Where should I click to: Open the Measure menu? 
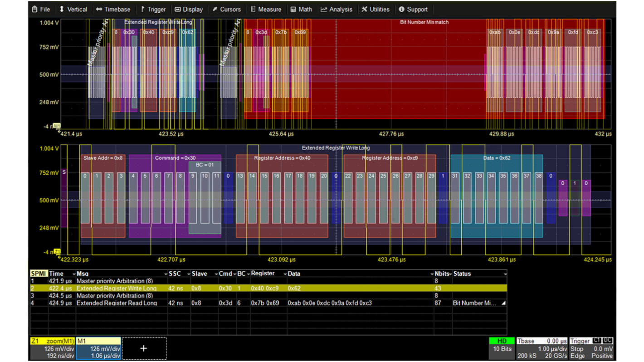point(266,9)
